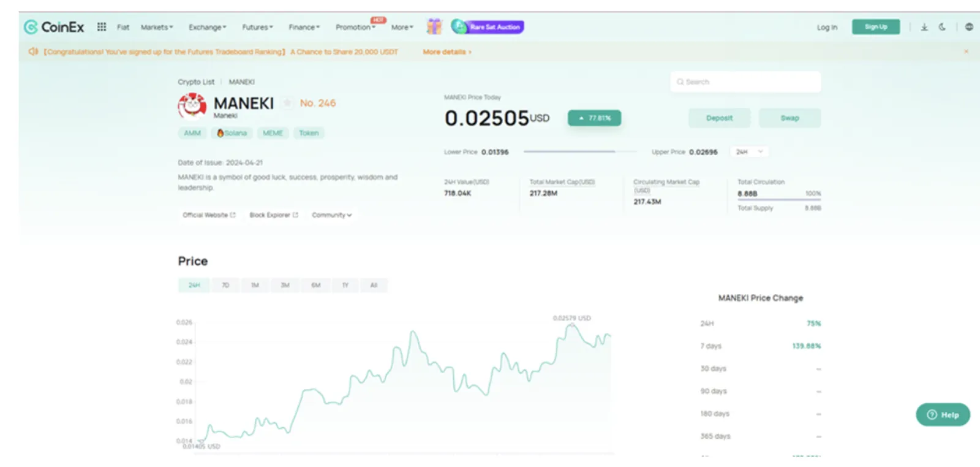Screen dimensions: 980x467
Task: Click the Swap button
Action: [x=790, y=118]
